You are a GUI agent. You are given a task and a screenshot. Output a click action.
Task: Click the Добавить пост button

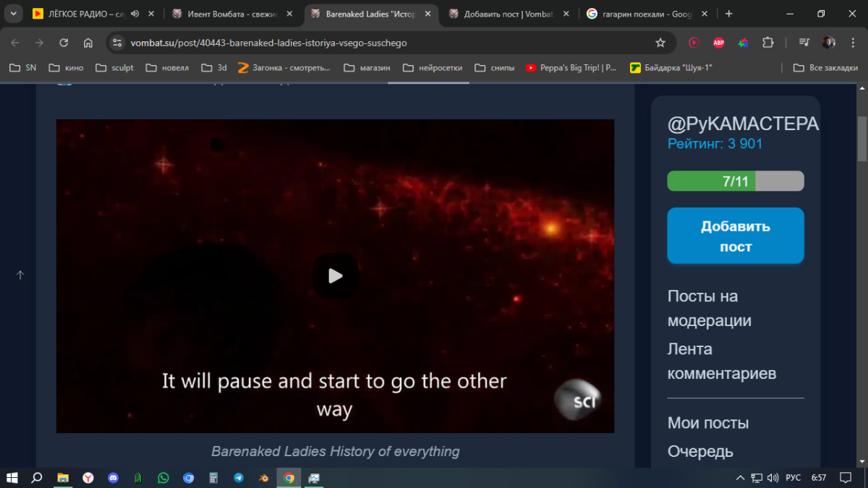[x=736, y=236]
